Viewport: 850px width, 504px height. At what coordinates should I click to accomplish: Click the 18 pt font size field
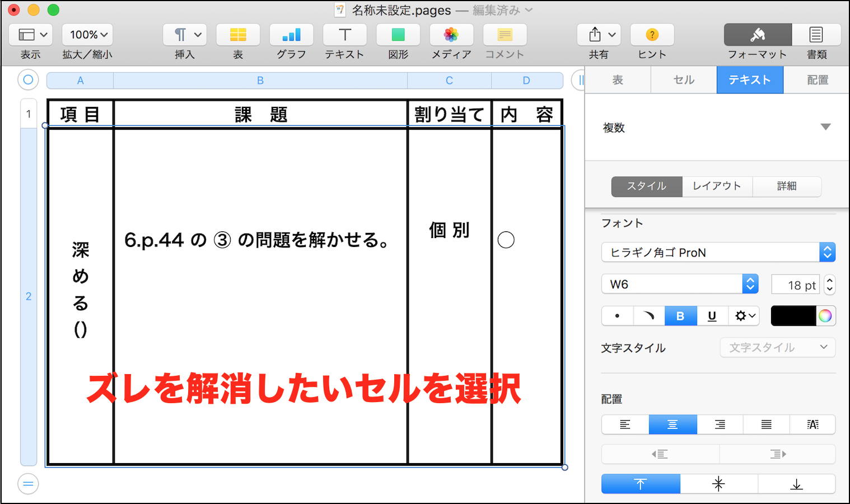tap(796, 285)
